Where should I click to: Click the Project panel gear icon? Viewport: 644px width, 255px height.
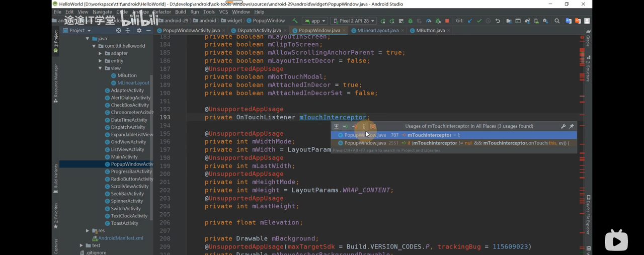click(x=139, y=31)
